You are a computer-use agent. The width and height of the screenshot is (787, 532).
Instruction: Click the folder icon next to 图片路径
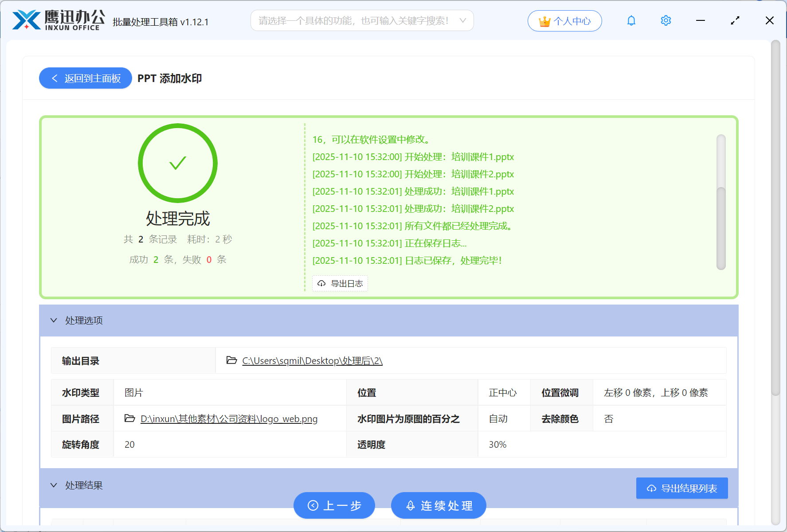129,419
